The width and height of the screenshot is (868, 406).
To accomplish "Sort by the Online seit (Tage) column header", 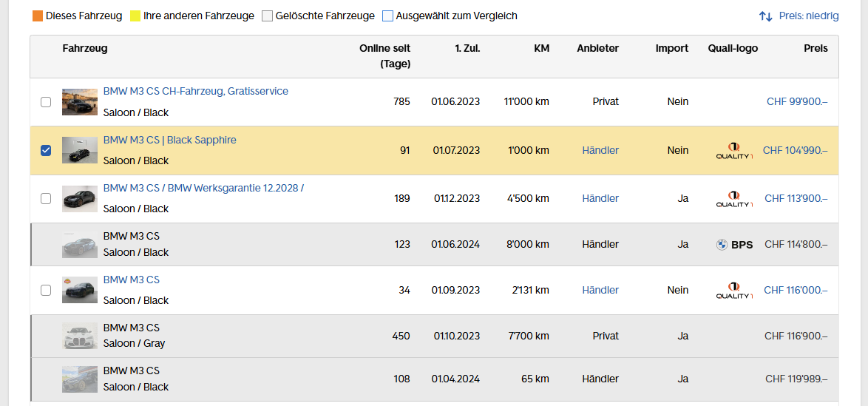I will click(x=384, y=56).
